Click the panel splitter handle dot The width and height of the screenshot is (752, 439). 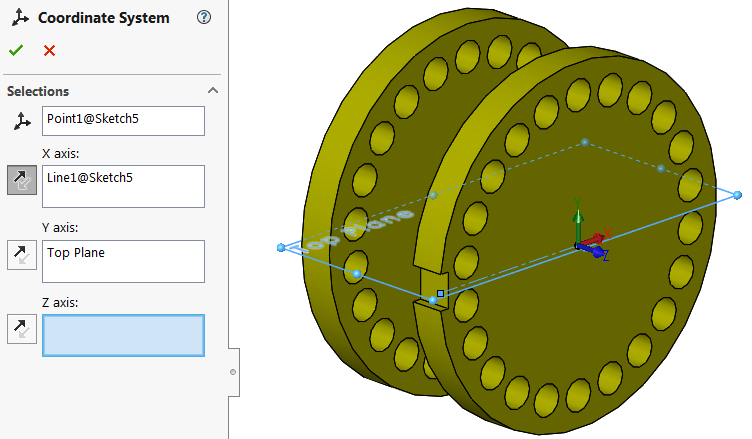(233, 372)
